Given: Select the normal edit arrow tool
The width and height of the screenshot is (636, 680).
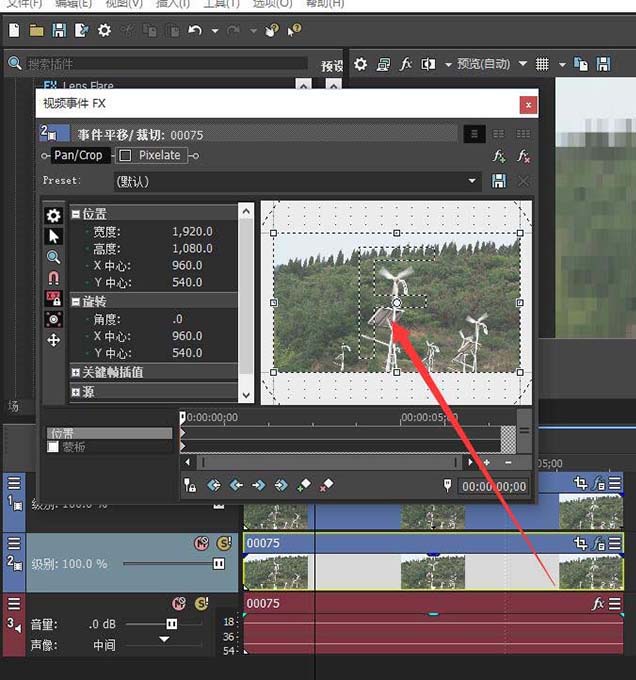Looking at the screenshot, I should coord(54,236).
